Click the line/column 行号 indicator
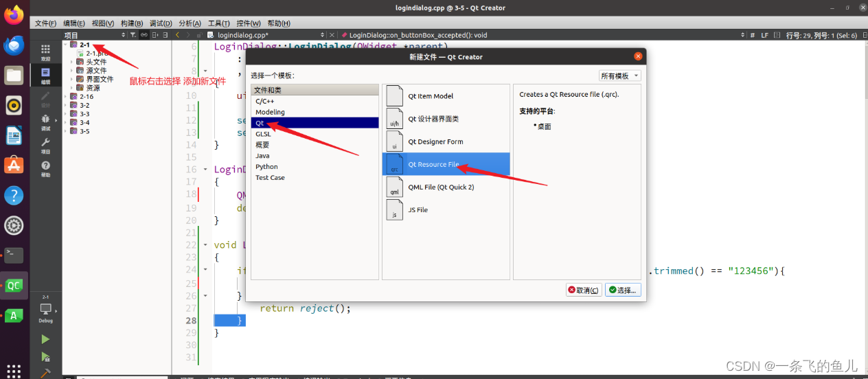 (822, 34)
